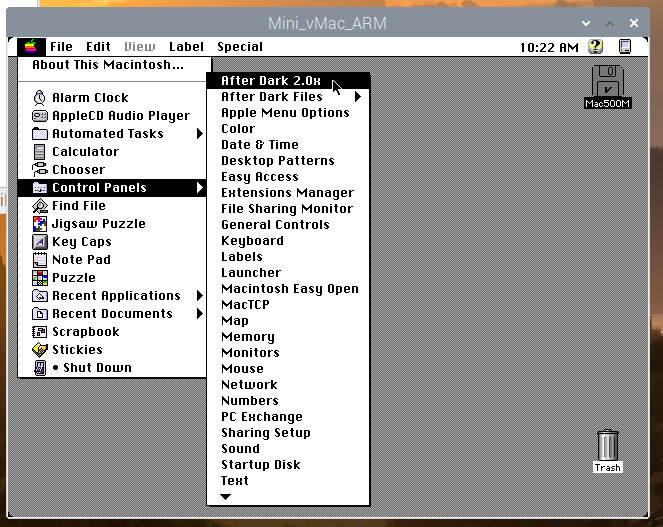Expand the Control Panels submenu arrow
This screenshot has width=663, height=527.
[200, 188]
